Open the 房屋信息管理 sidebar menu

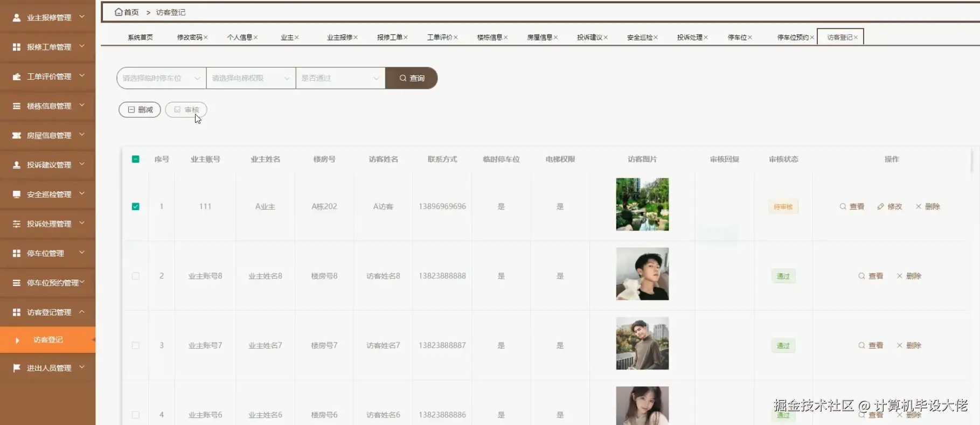(x=48, y=135)
